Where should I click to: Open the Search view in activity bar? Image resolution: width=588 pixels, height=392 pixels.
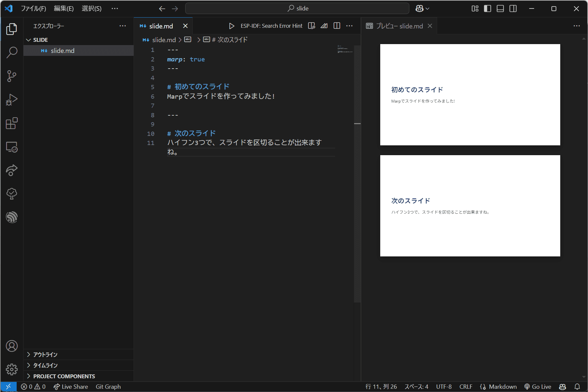[x=12, y=52]
